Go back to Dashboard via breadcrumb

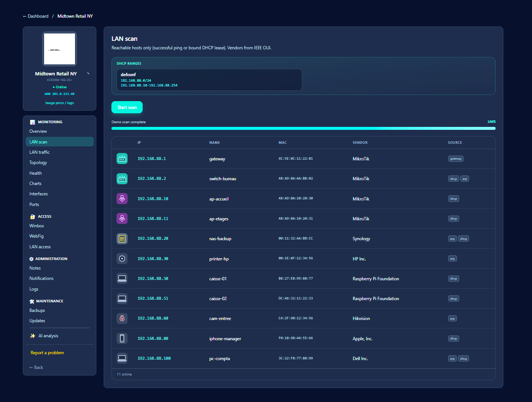coord(36,16)
